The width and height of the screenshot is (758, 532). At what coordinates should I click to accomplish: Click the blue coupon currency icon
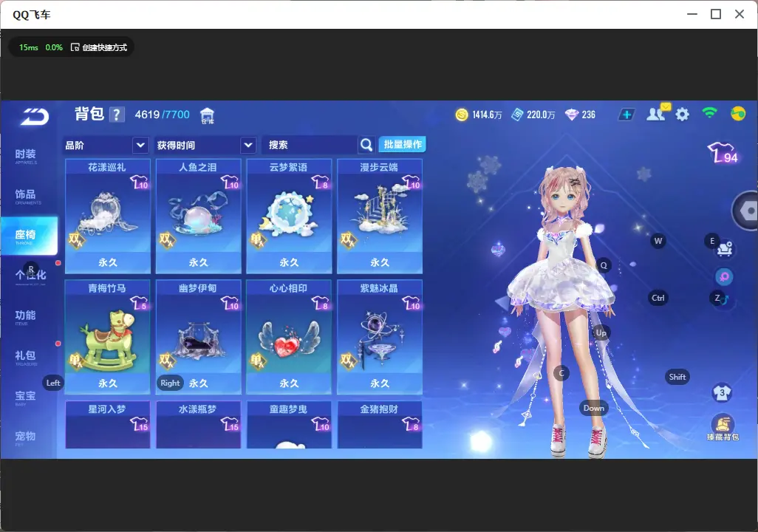click(x=517, y=115)
